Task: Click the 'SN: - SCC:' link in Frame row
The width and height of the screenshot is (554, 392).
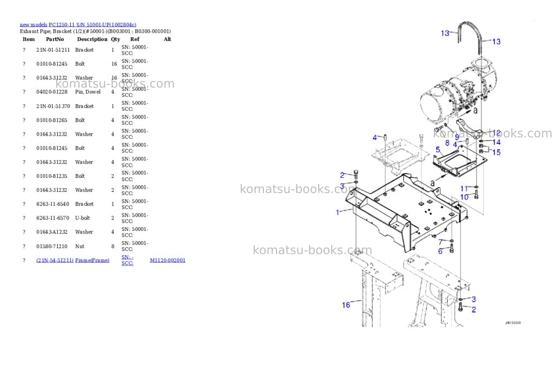Action: pyautogui.click(x=128, y=260)
